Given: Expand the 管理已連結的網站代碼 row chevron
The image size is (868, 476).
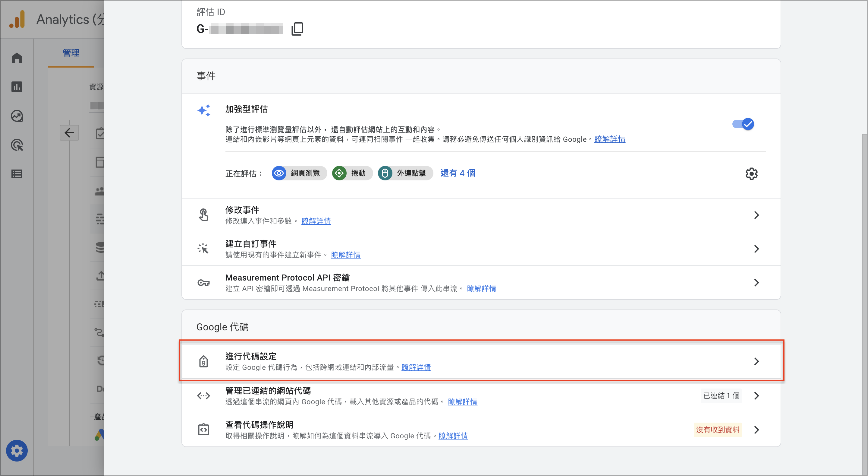Looking at the screenshot, I should [x=756, y=396].
